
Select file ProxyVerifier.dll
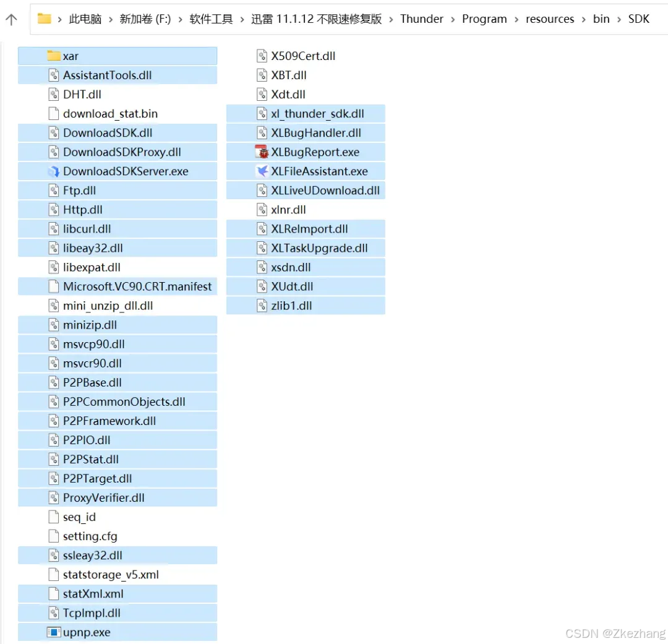[118, 498]
